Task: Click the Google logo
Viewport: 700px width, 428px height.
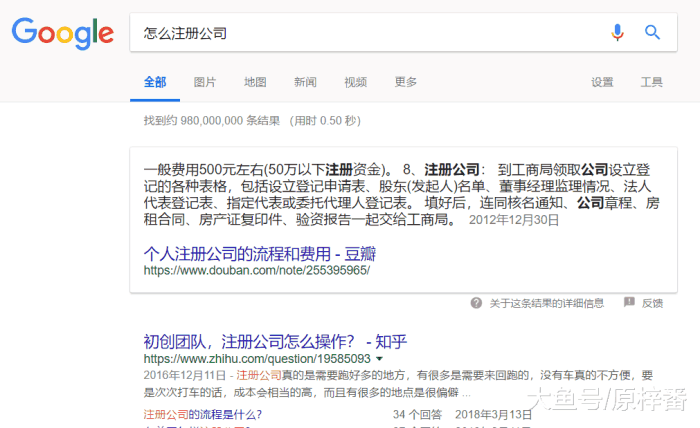Action: pos(60,33)
